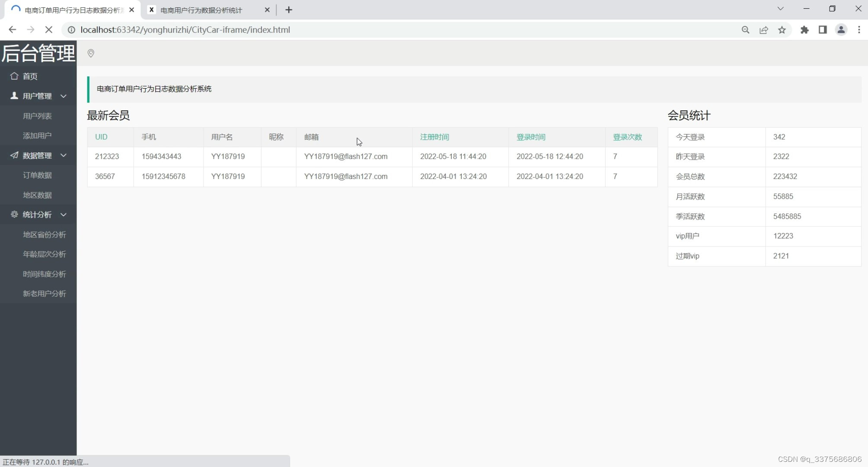
Task: Open the 新老用户分析 page
Action: tap(44, 293)
